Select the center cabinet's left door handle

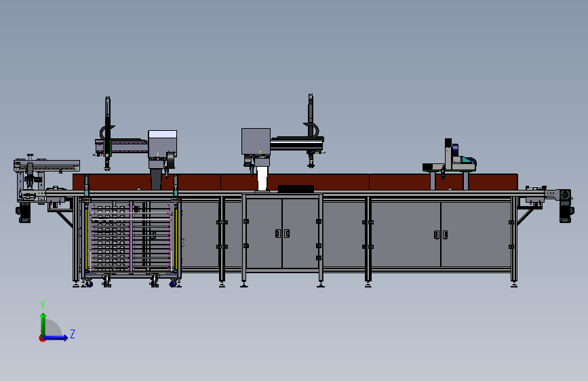click(278, 234)
